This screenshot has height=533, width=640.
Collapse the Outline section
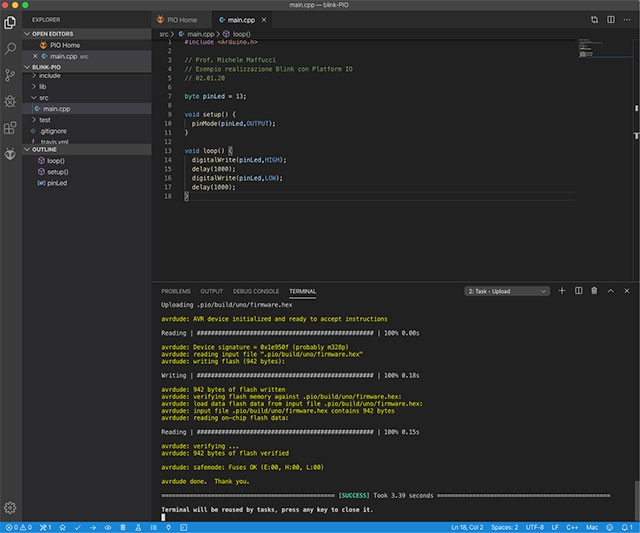pyautogui.click(x=45, y=149)
